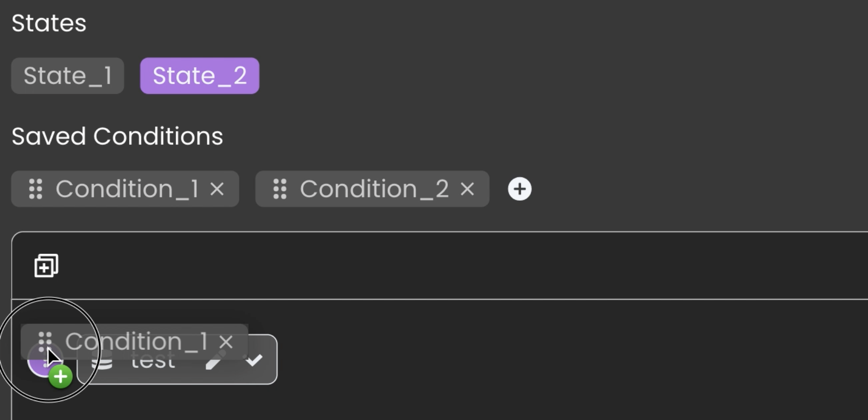Click Condition_2 six-dot drag handle
The image size is (868, 420).
[280, 189]
